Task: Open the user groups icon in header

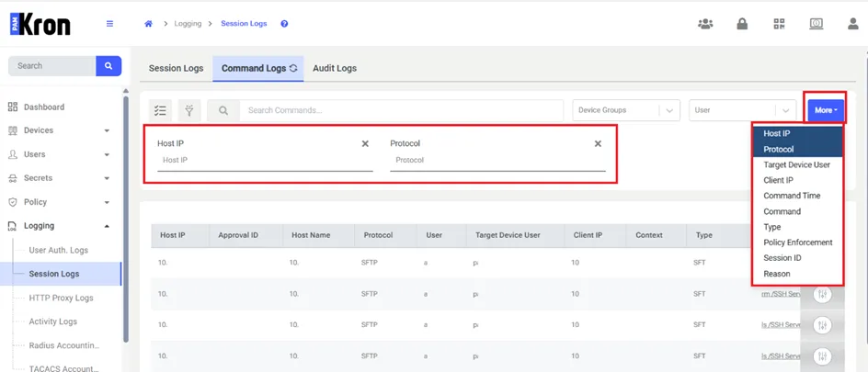Action: 705,24
